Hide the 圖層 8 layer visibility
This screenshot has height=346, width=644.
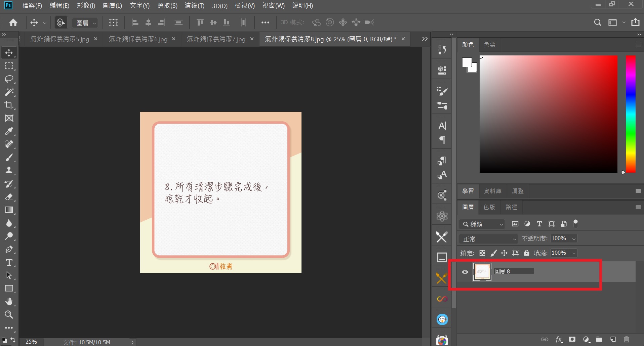click(465, 272)
